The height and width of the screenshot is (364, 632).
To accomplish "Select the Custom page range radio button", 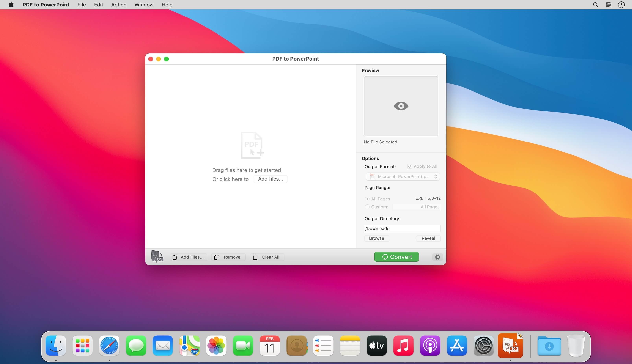I will [x=367, y=207].
